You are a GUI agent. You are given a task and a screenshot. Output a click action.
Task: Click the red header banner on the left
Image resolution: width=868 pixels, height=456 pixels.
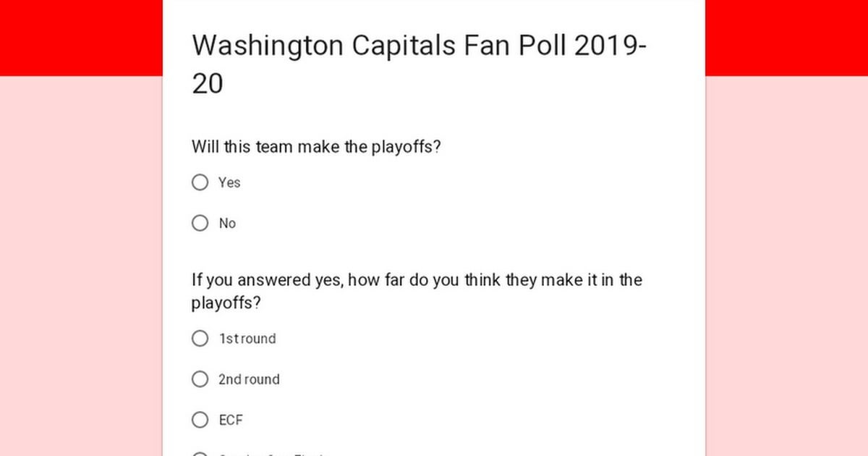(x=81, y=38)
